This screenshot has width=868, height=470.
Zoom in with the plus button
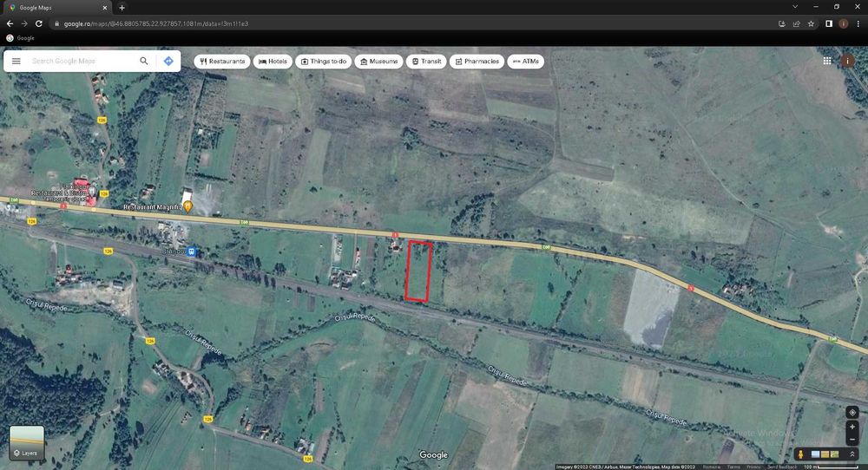852,427
